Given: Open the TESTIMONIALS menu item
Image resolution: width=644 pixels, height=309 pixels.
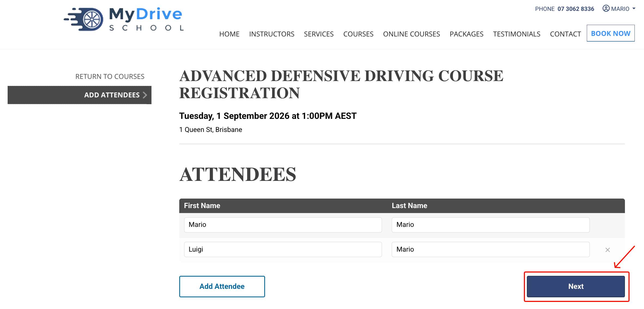Looking at the screenshot, I should (517, 34).
